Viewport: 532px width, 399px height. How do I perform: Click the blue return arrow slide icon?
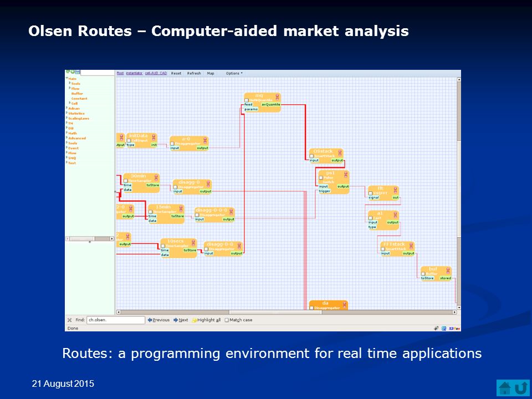point(521,388)
